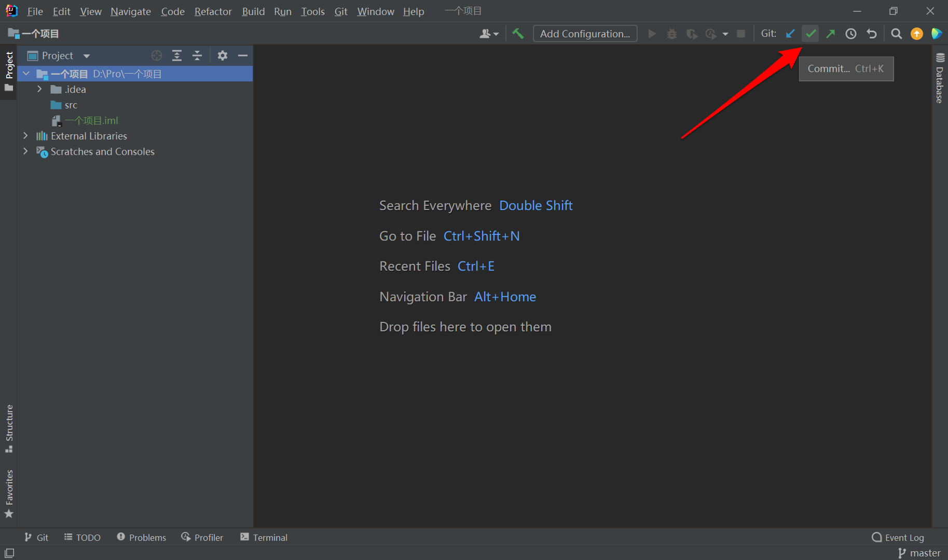Open the Problems tool window tab
The width and height of the screenshot is (948, 560).
(x=142, y=538)
